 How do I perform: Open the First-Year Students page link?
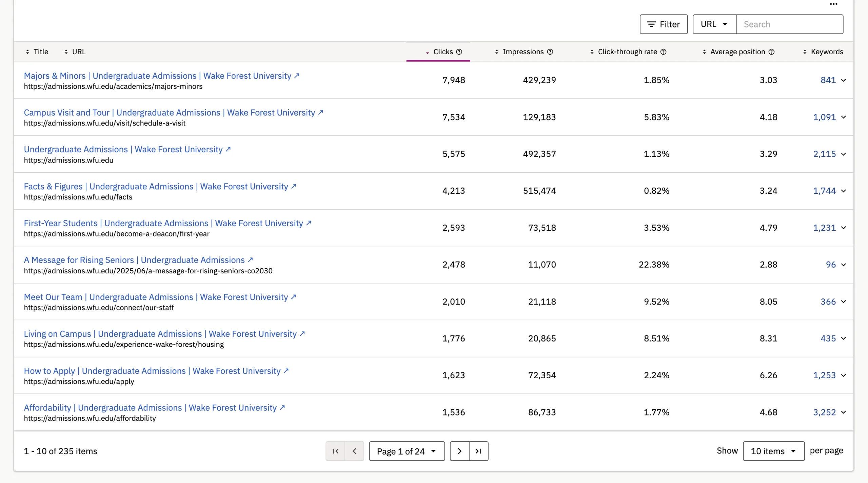point(167,223)
